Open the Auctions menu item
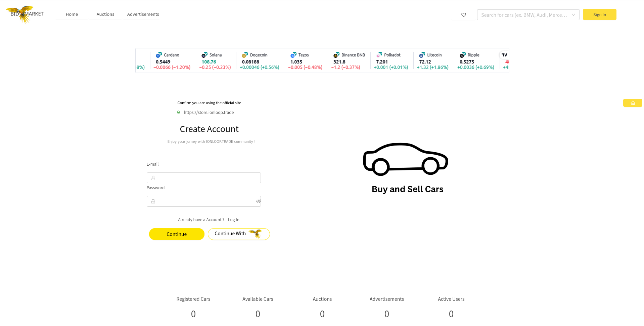The width and height of the screenshot is (644, 326). pos(105,14)
